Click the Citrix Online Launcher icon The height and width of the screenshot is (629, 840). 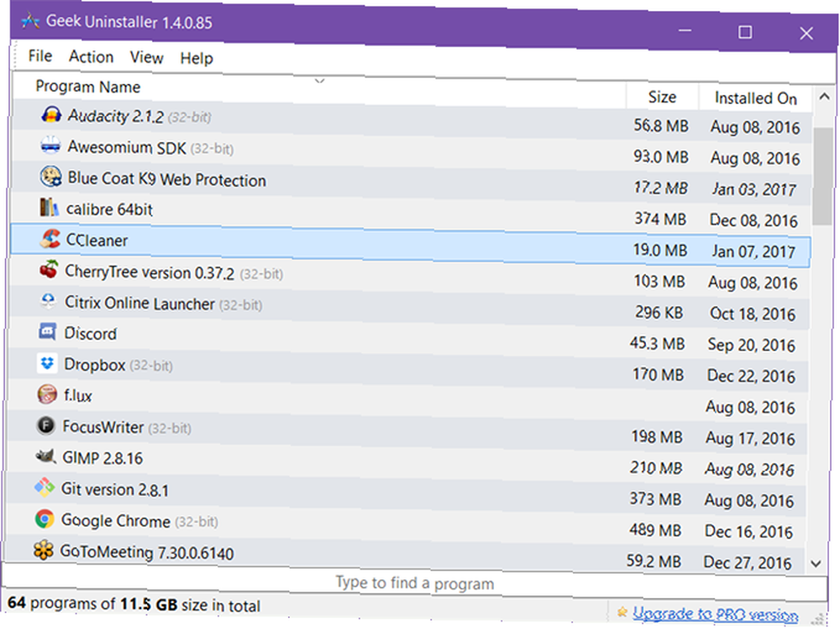pyautogui.click(x=48, y=301)
